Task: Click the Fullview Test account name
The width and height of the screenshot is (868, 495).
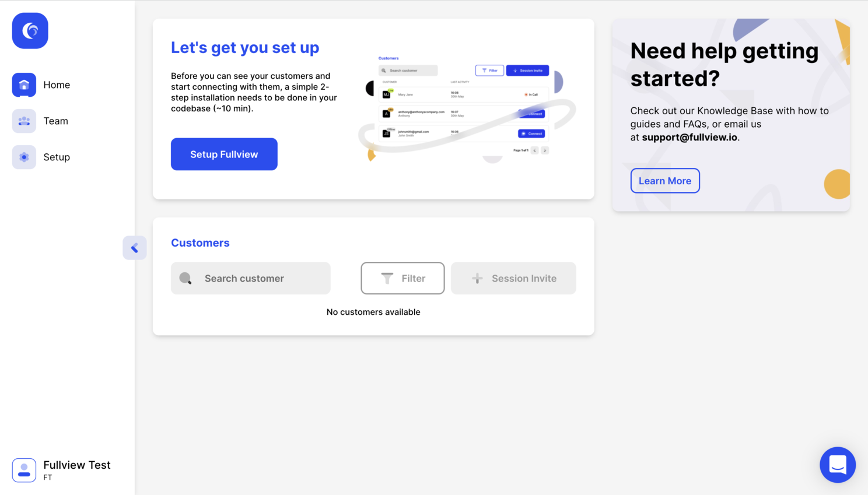Action: [x=77, y=465]
